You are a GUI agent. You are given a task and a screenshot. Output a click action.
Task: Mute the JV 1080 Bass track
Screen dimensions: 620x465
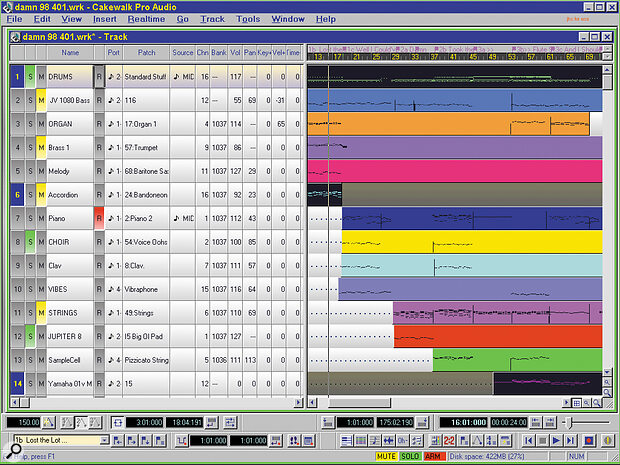41,100
